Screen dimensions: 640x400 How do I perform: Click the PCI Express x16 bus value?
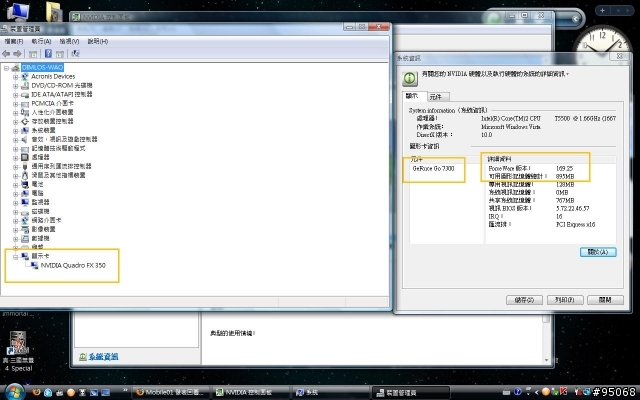pos(576,224)
